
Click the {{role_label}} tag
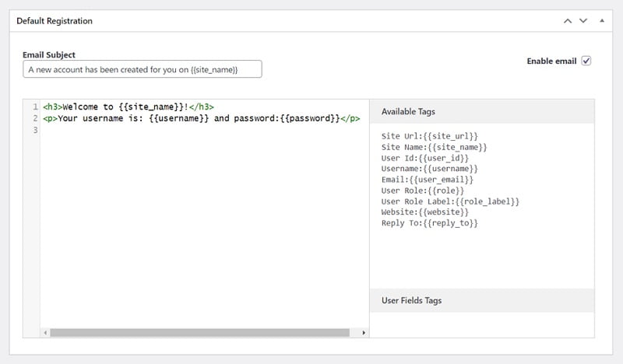click(486, 201)
